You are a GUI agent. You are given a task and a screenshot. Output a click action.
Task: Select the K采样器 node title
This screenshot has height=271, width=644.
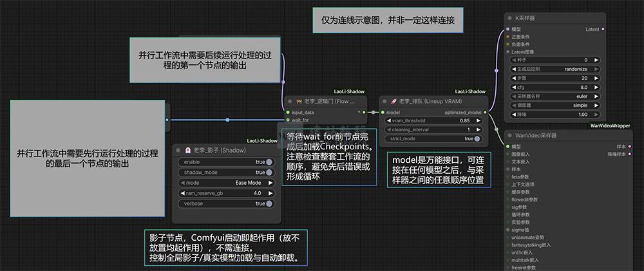(524, 18)
